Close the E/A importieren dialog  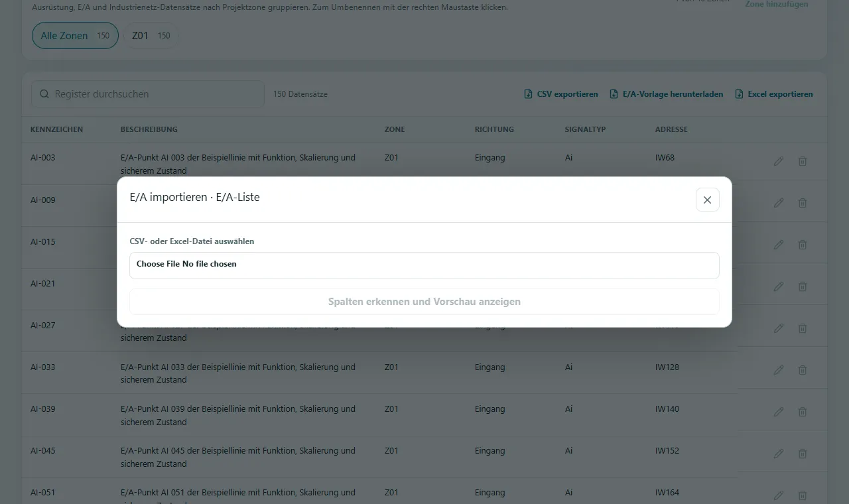tap(707, 200)
